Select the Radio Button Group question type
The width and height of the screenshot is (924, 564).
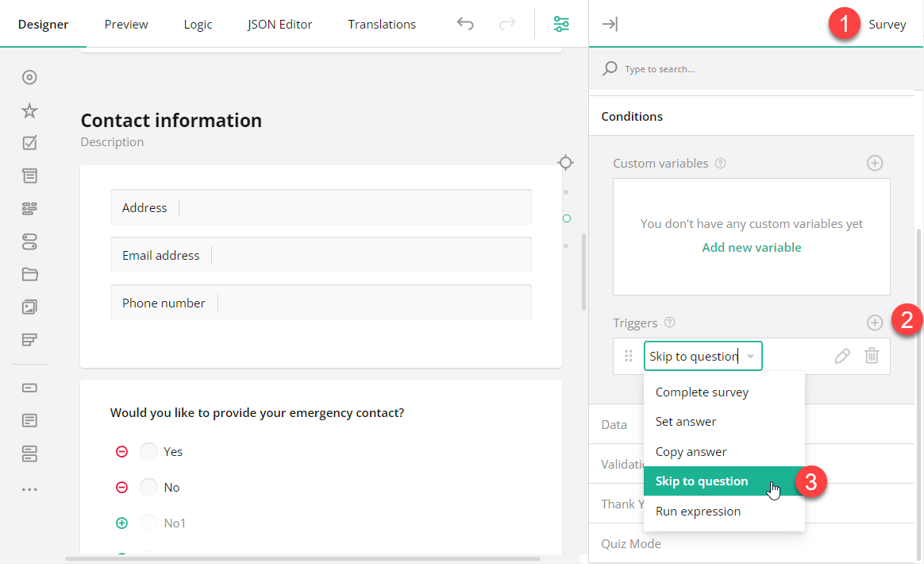(29, 77)
